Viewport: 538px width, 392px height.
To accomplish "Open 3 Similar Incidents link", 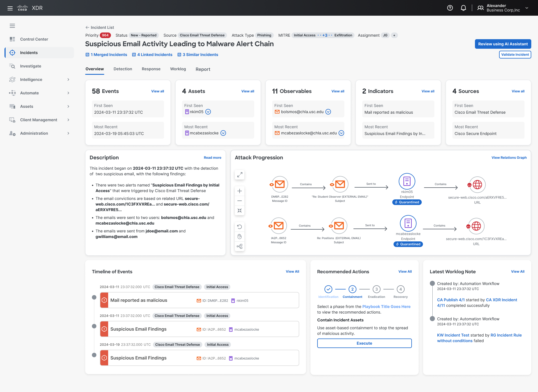I will pyautogui.click(x=198, y=55).
